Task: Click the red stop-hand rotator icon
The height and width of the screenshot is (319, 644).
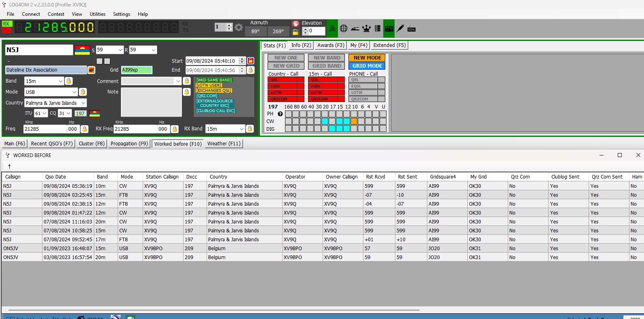Action: point(296,23)
